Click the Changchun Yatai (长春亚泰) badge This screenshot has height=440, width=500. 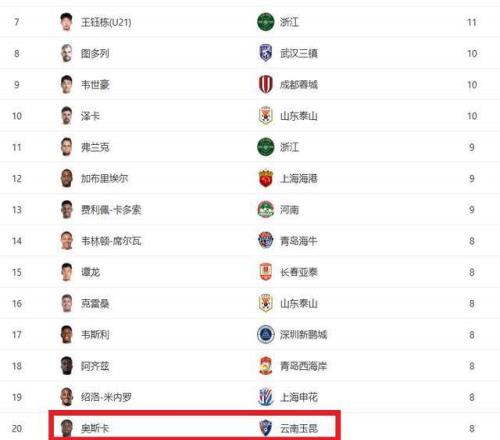pyautogui.click(x=266, y=272)
